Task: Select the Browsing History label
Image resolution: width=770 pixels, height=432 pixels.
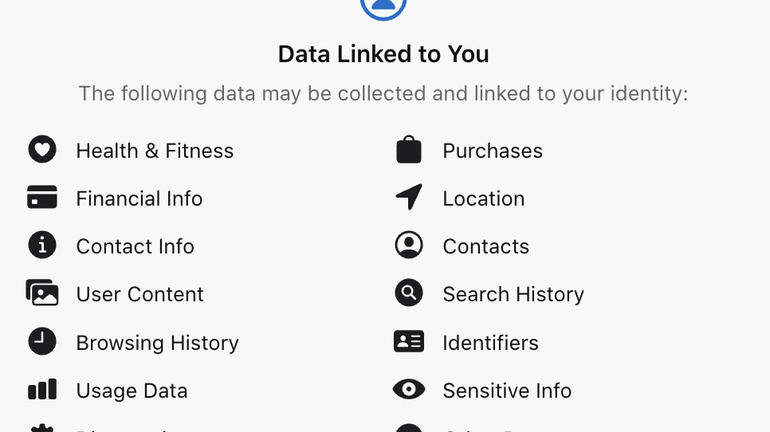Action: tap(157, 343)
